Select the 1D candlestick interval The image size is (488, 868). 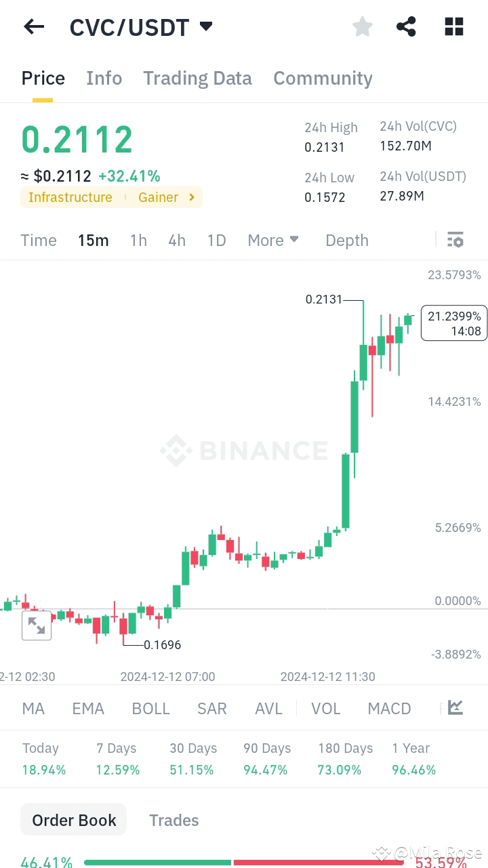click(216, 240)
